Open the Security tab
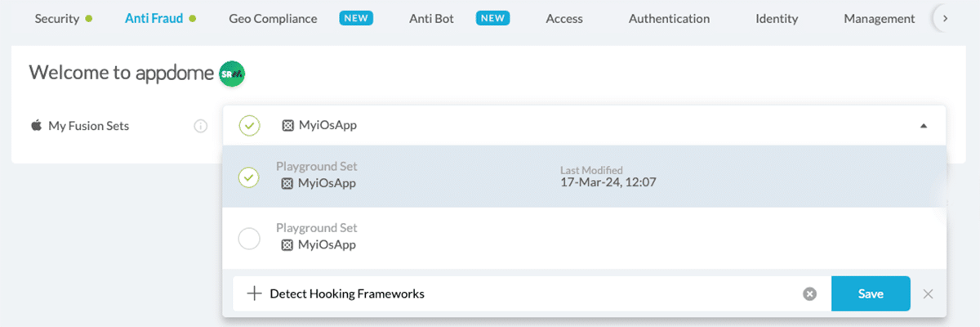 [56, 18]
